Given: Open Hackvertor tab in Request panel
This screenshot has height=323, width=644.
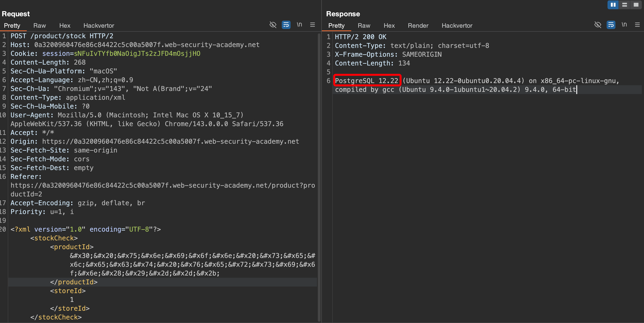Looking at the screenshot, I should point(99,25).
